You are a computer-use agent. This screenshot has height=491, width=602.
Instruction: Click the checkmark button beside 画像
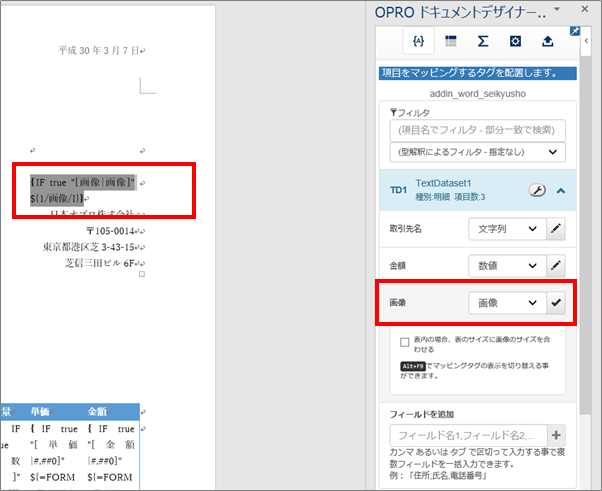(556, 303)
